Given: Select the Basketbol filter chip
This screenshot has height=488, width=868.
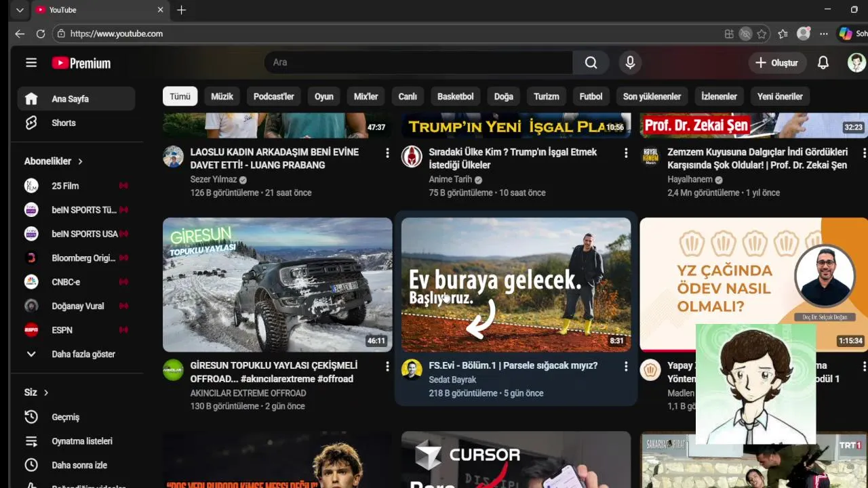Looking at the screenshot, I should pos(456,96).
